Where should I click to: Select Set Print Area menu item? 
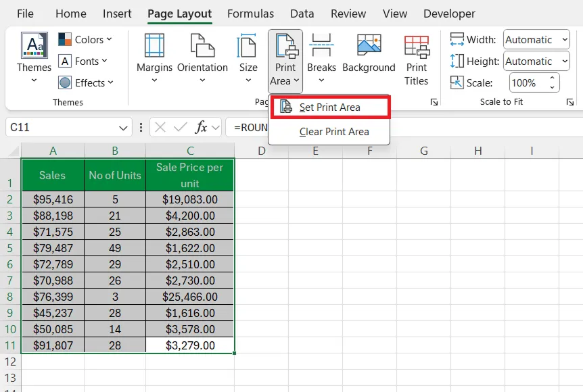[329, 107]
